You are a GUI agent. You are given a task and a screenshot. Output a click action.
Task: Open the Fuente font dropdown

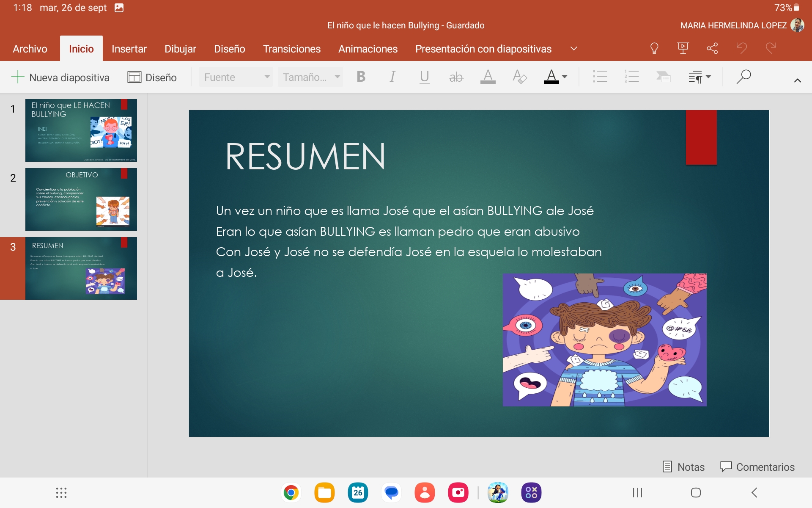click(x=236, y=77)
